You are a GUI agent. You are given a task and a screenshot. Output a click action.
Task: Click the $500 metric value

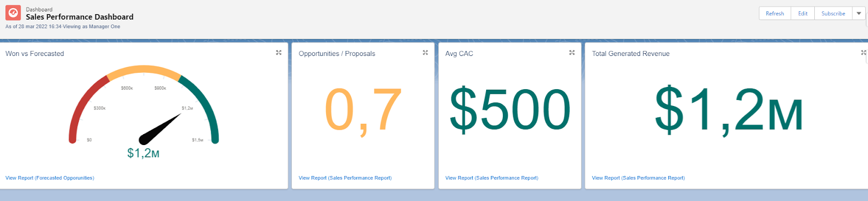(510, 110)
